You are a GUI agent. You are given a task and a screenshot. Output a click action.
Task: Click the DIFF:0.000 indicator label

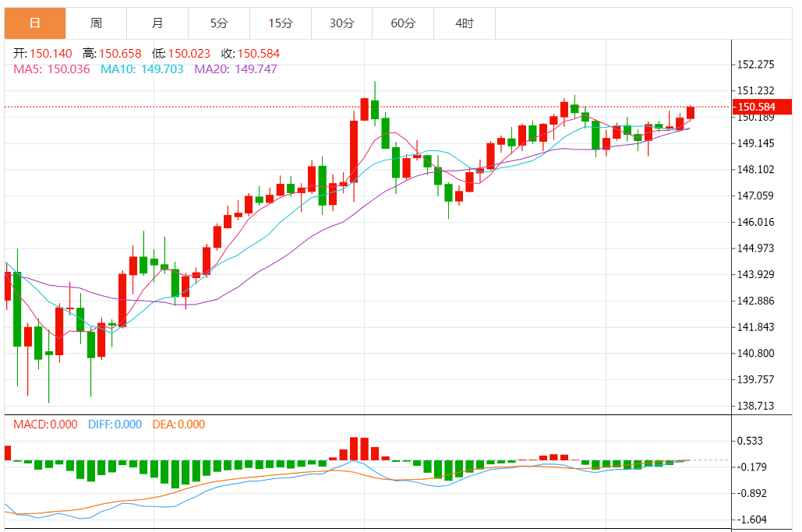coord(115,425)
